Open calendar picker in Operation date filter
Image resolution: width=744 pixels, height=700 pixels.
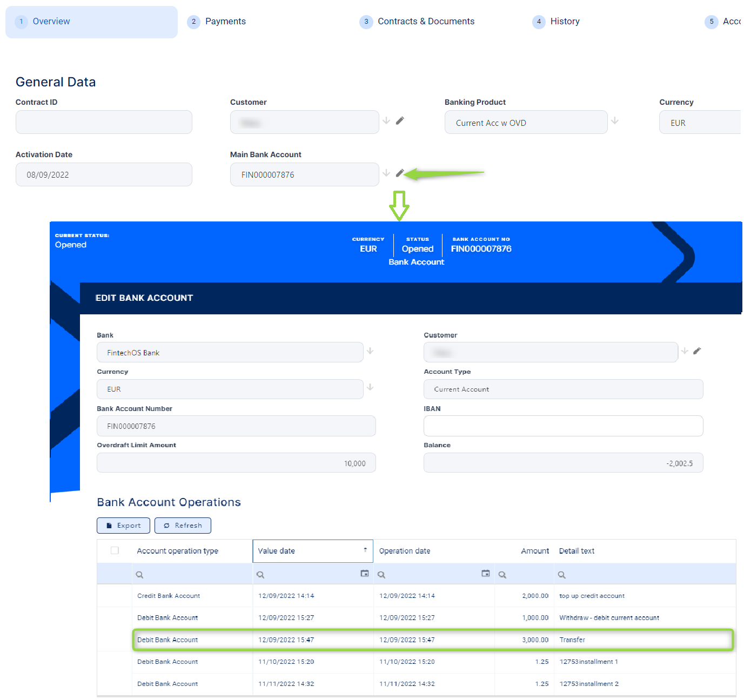point(486,574)
